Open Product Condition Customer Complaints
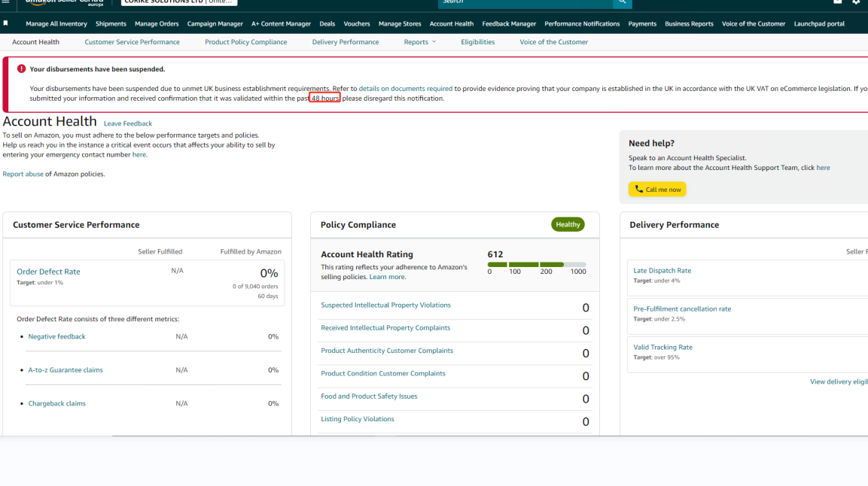The image size is (868, 486). [383, 374]
